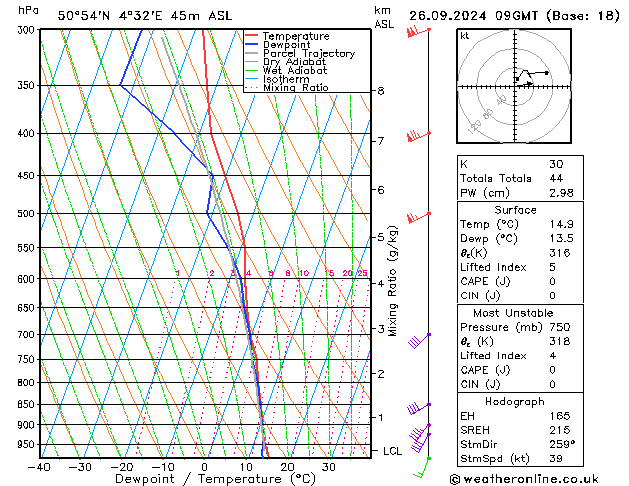Click the Most Unstable section heading
This screenshot has width=629, height=486.
pos(513,313)
